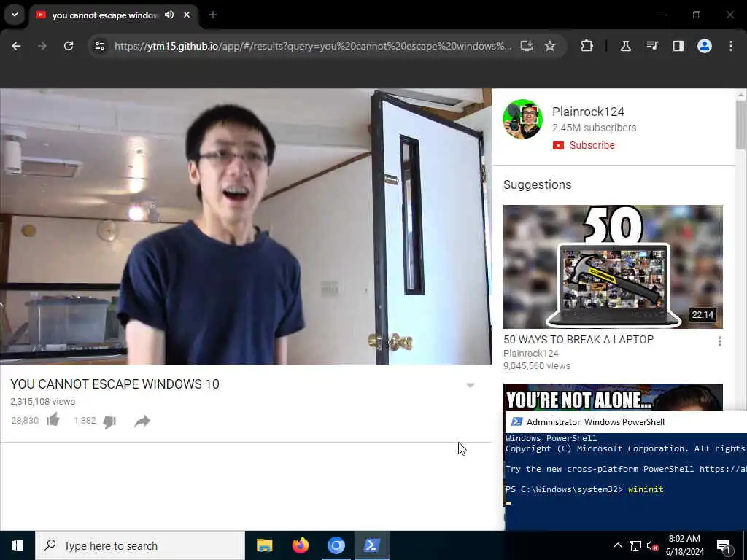Close the 'you cannot escape windows' tab
747x560 pixels.
tap(187, 15)
